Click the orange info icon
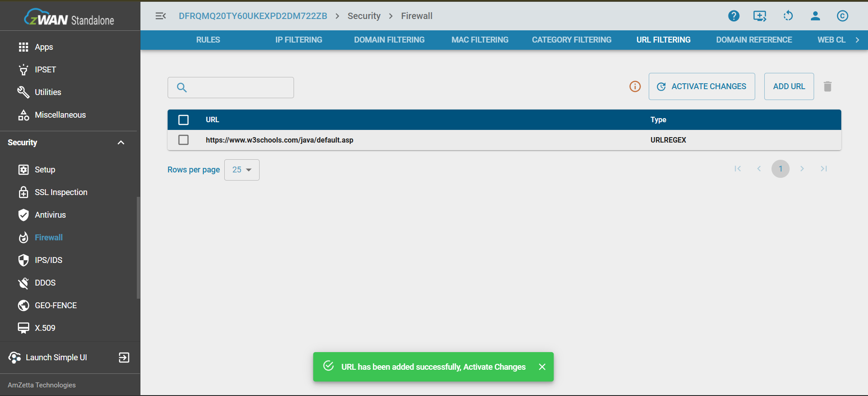 pyautogui.click(x=635, y=86)
